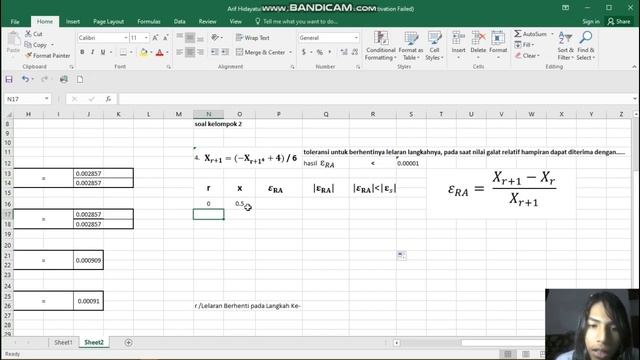The width and height of the screenshot is (640, 360).
Task: Open the General number format dropdown
Action: [356, 38]
